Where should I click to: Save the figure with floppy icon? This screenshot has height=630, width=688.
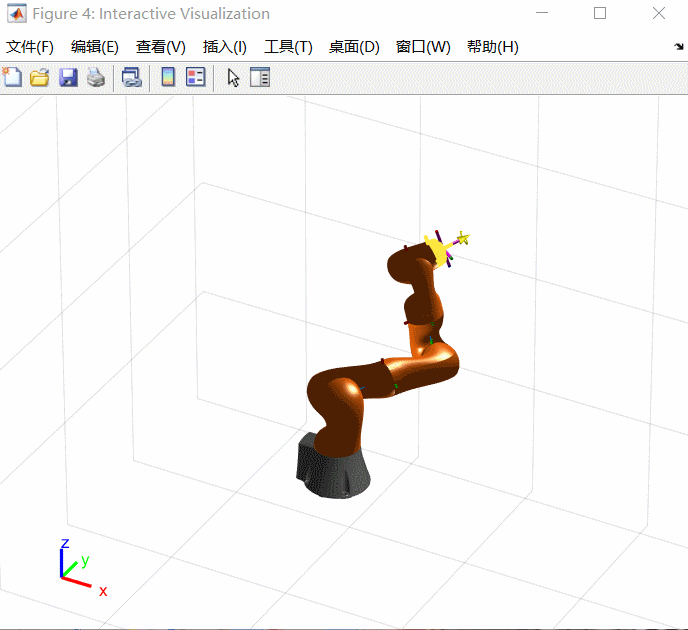point(68,78)
